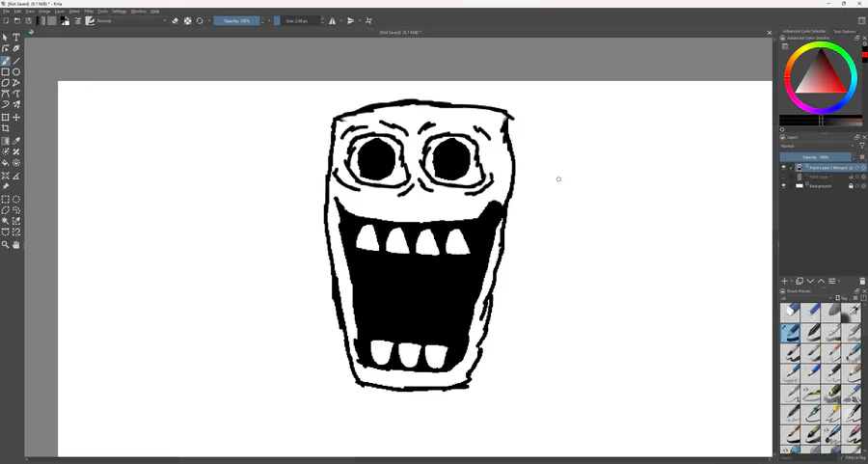Switch to the Tool Options tab

point(844,32)
